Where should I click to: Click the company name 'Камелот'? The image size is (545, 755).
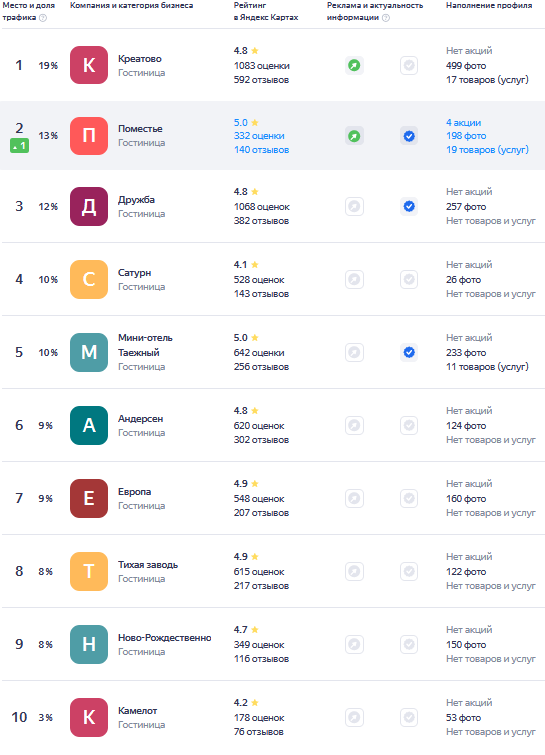point(137,711)
